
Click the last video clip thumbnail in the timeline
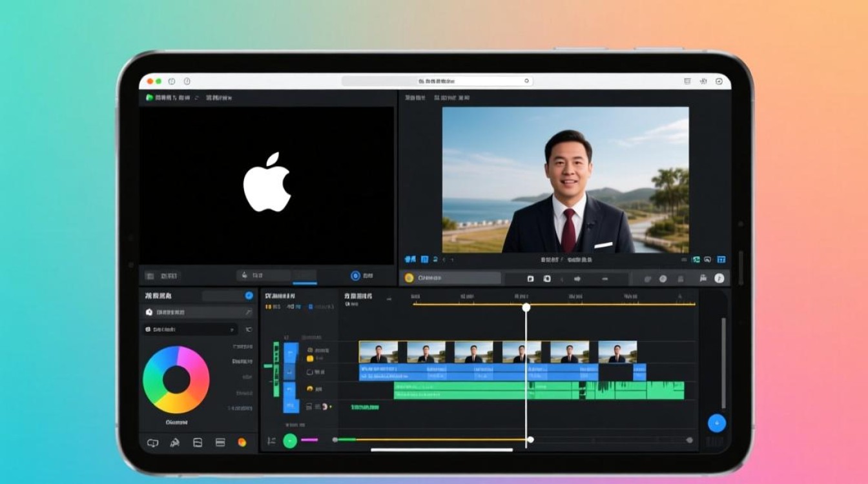click(617, 352)
